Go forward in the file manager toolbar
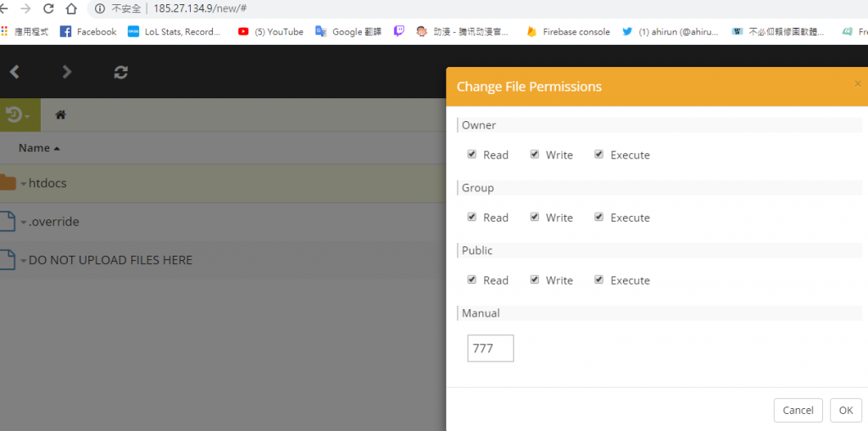 (67, 72)
